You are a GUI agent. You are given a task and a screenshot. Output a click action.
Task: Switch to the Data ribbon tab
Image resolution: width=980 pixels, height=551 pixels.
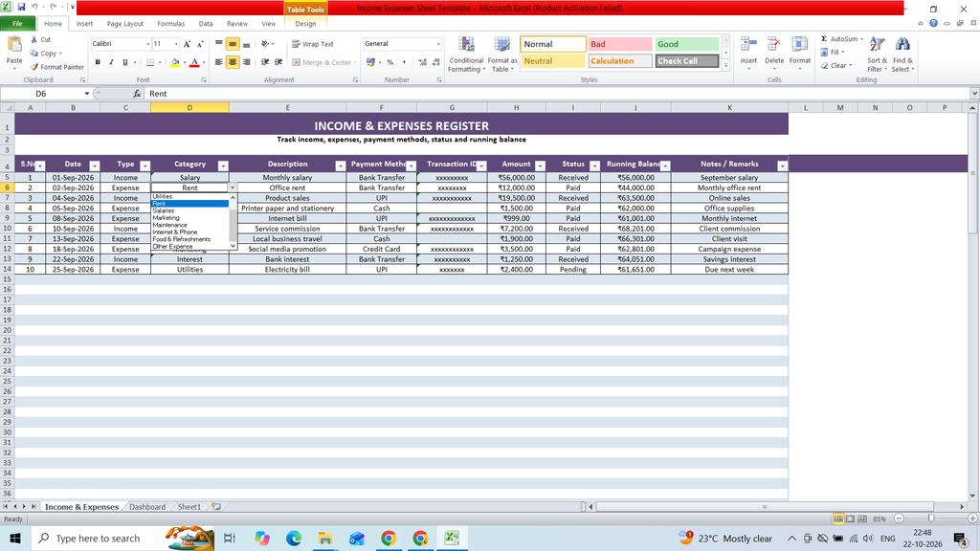pyautogui.click(x=206, y=24)
